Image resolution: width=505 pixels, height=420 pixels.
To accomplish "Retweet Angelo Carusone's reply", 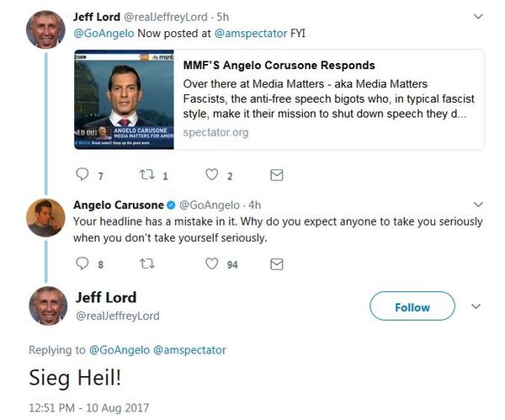I will (146, 263).
